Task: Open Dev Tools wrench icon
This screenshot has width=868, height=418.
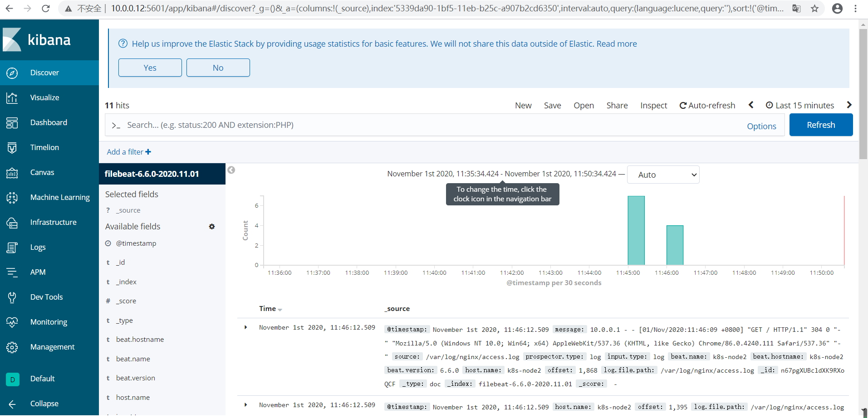Action: [x=12, y=297]
